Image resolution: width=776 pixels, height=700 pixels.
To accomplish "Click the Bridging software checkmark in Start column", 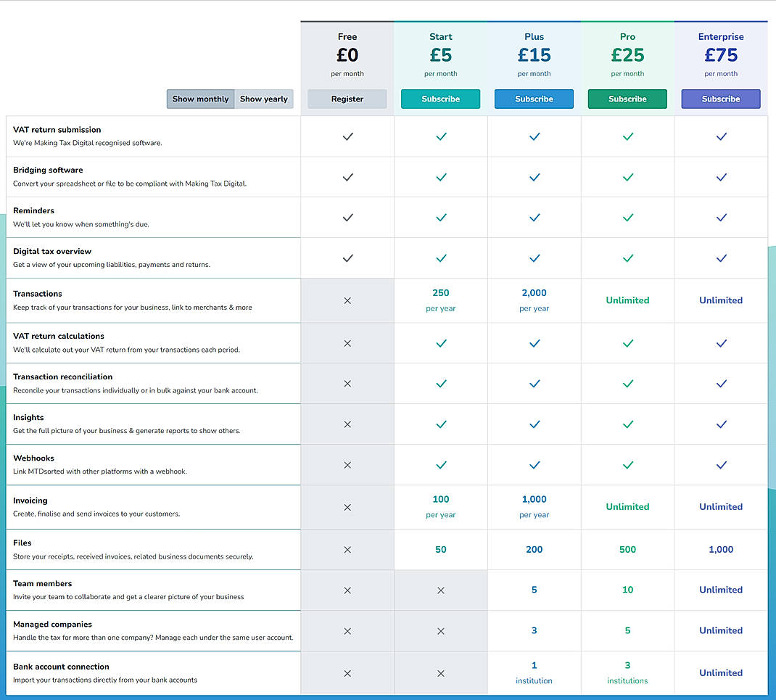I will pos(440,176).
